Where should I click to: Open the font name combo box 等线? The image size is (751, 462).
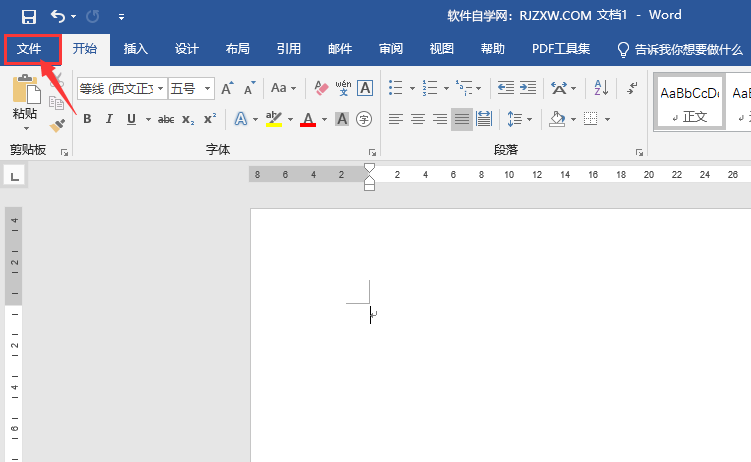tap(122, 89)
